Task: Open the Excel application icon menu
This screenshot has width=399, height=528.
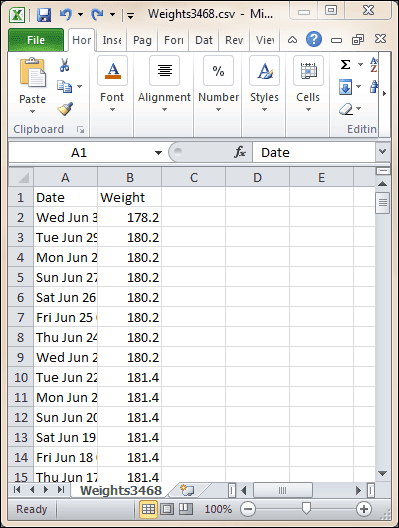Action: click(x=17, y=15)
